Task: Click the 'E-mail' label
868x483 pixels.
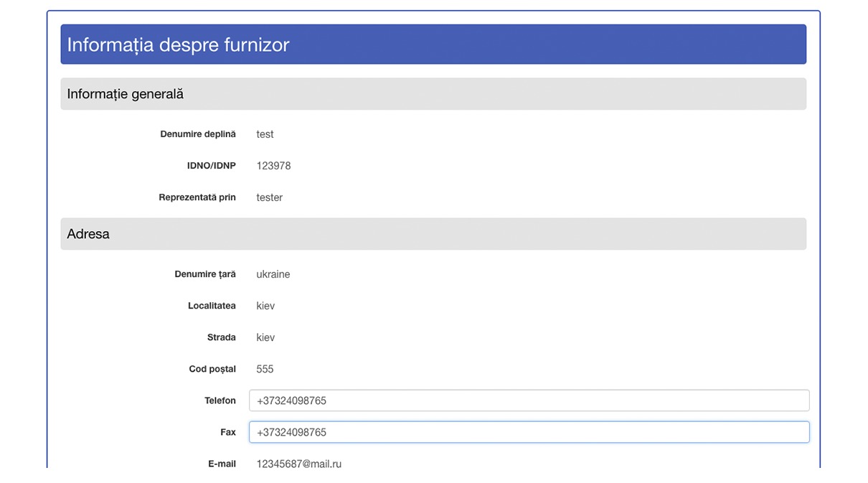Action: point(222,464)
